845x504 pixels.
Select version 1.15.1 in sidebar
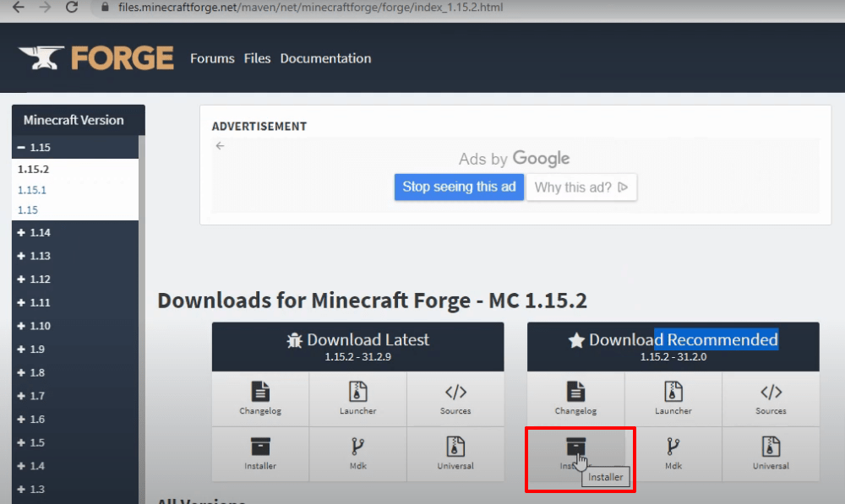32,190
